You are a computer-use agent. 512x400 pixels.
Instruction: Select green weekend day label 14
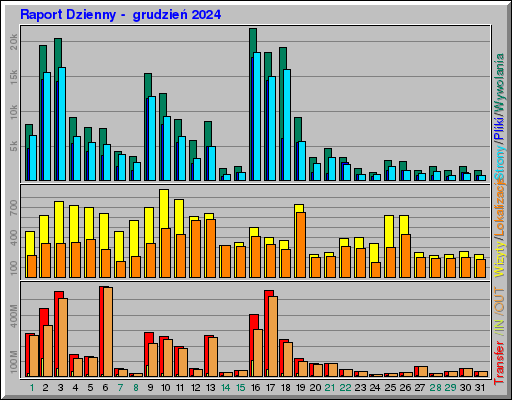[225, 388]
